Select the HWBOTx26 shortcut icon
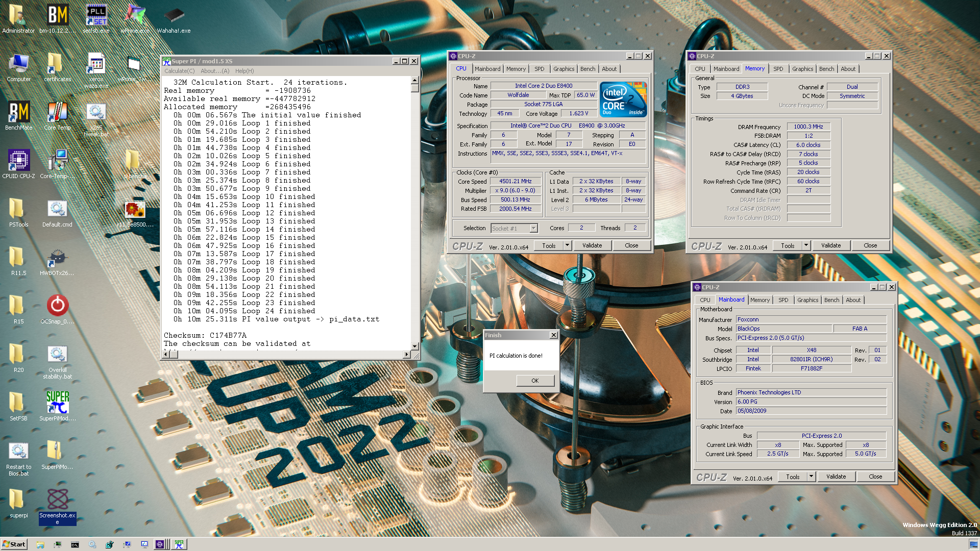The height and width of the screenshot is (551, 980). [x=57, y=261]
